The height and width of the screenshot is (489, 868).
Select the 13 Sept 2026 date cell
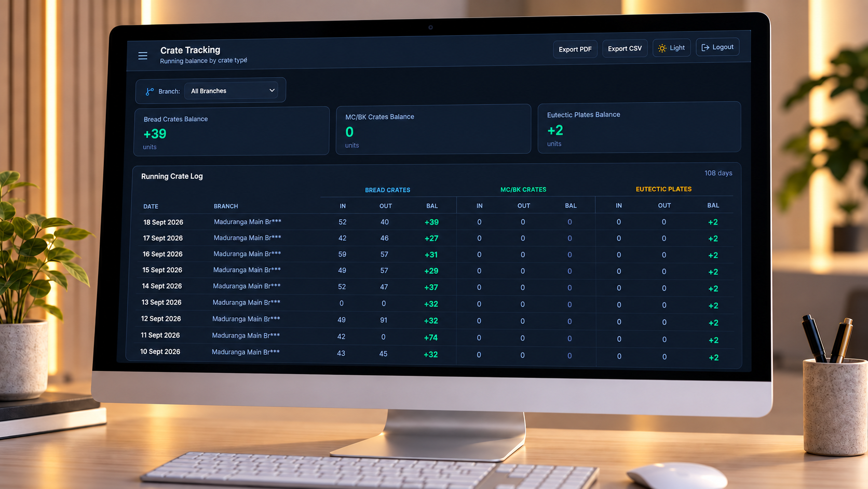(x=161, y=302)
